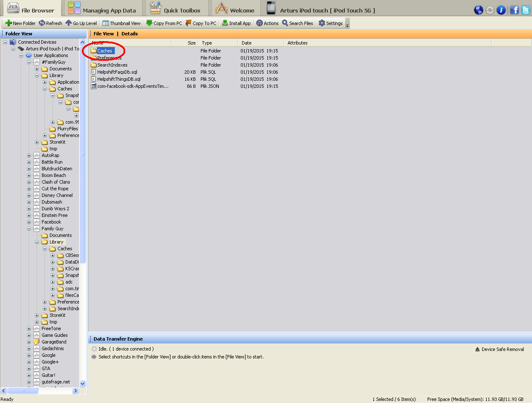Image resolution: width=532 pixels, height=403 pixels.
Task: Click Copy To PC
Action: pyautogui.click(x=201, y=23)
